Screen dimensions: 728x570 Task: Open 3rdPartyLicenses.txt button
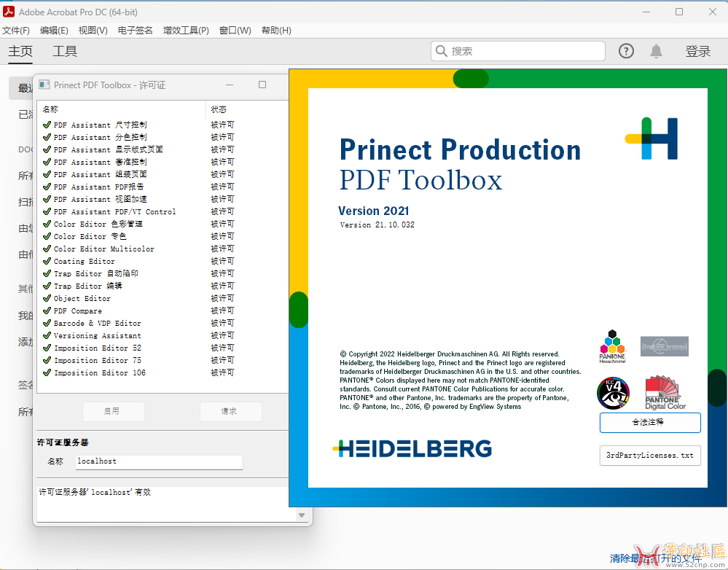650,456
